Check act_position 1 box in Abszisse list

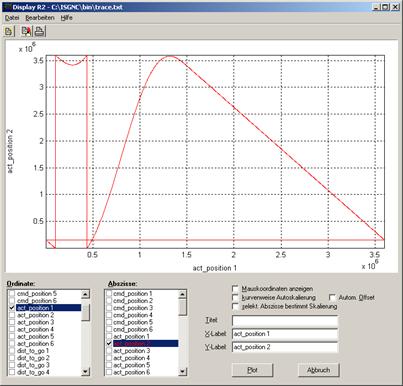click(x=109, y=336)
